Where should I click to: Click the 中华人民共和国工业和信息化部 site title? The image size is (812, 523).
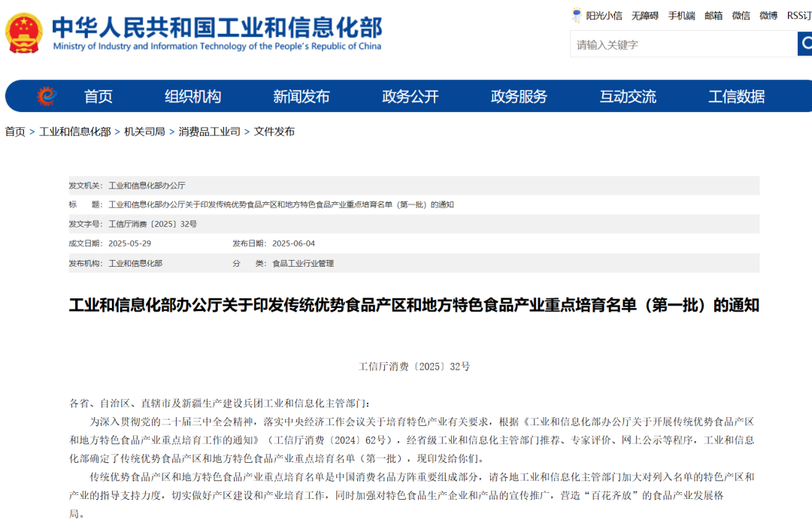(x=217, y=27)
